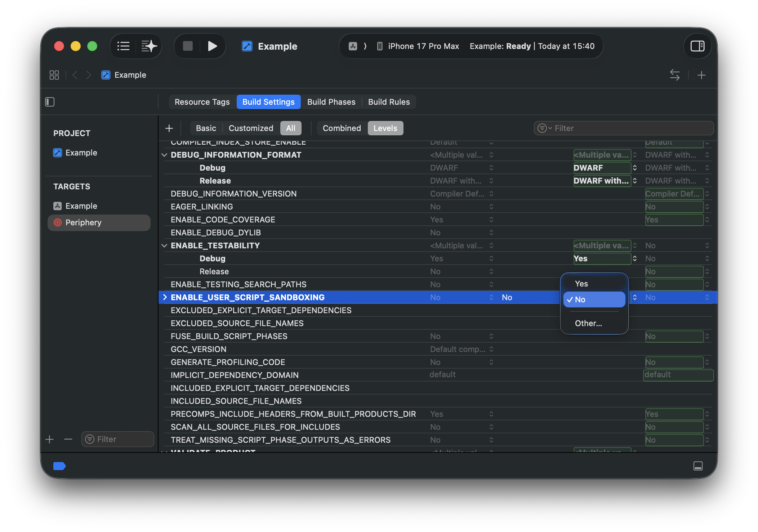Collapse the ENABLE_TESTABILITY setting
This screenshot has height=532, width=758.
tap(164, 245)
